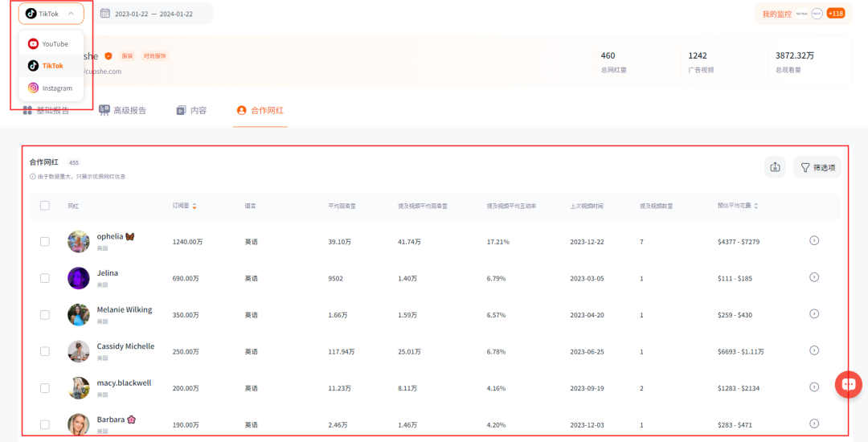Toggle the select-all checkbox in table header
This screenshot has width=868, height=442.
click(45, 206)
